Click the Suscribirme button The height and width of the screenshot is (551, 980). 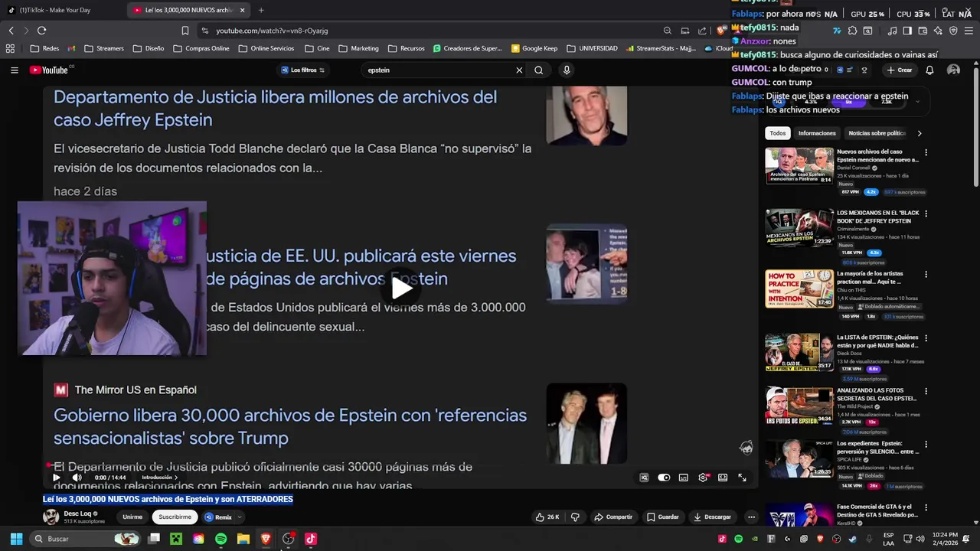pos(175,517)
